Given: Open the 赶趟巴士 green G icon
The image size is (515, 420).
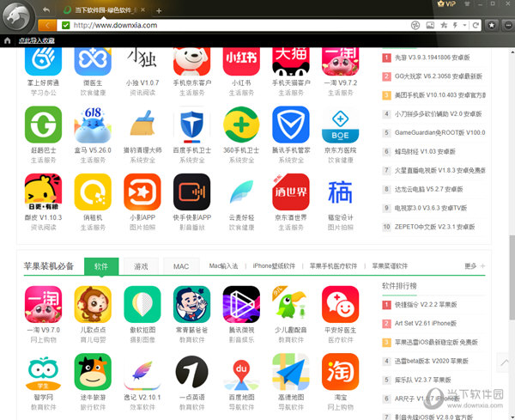Looking at the screenshot, I should (44, 125).
